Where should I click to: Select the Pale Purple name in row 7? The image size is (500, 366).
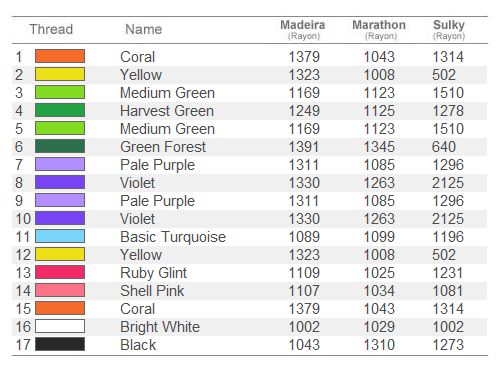157,165
